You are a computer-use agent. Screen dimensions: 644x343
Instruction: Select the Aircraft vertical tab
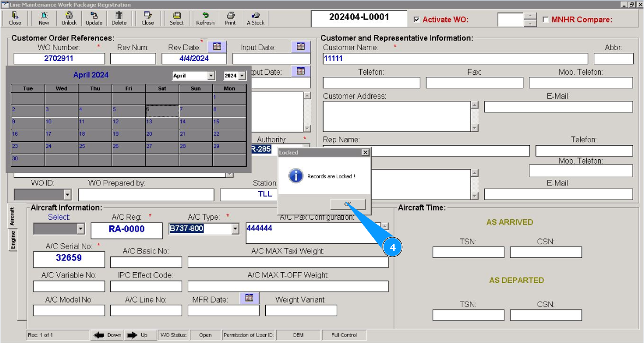[13, 217]
